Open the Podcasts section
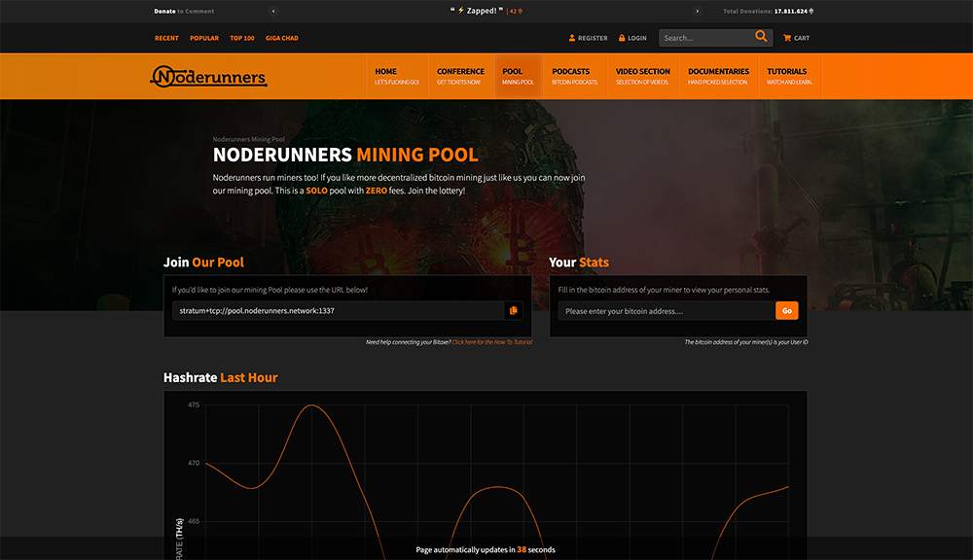Screen dimensions: 973x560 point(570,76)
